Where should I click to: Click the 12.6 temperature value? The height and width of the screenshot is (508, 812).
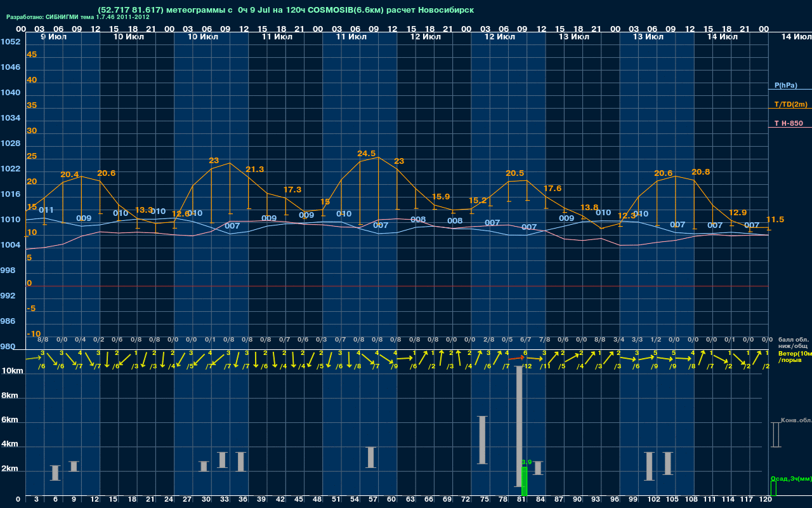(181, 215)
